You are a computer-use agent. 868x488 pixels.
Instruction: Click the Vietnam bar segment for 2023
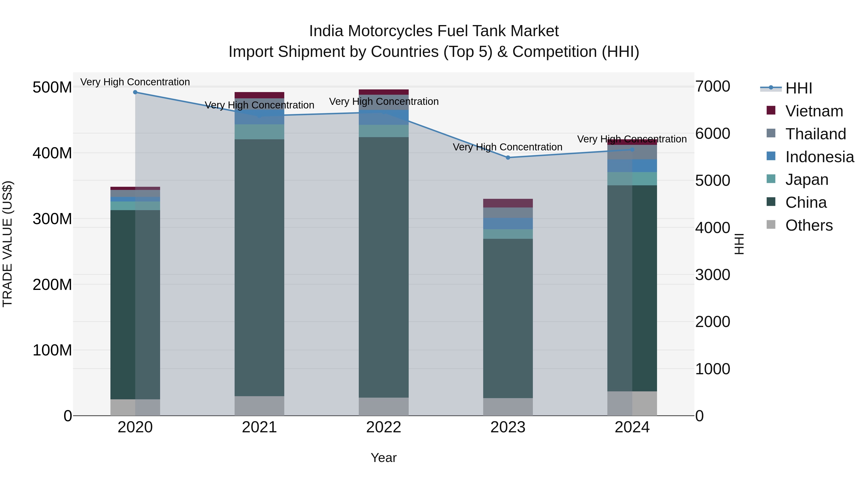click(x=508, y=203)
